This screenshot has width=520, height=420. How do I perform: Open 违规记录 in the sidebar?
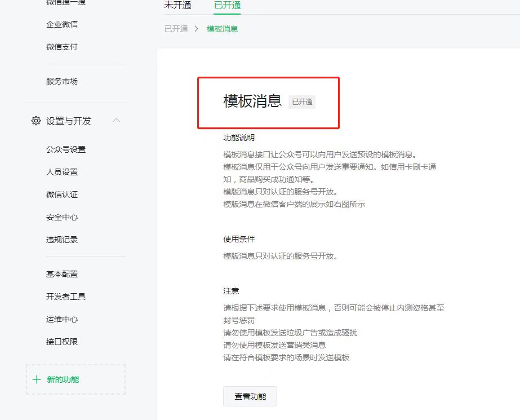(62, 240)
